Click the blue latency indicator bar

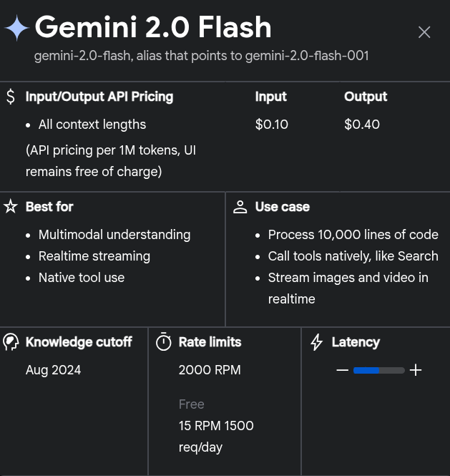click(366, 370)
